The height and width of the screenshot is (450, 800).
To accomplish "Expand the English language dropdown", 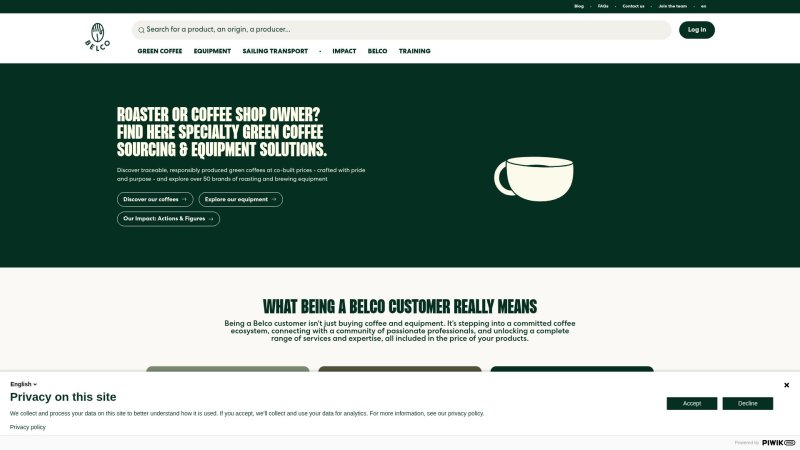I will point(23,384).
